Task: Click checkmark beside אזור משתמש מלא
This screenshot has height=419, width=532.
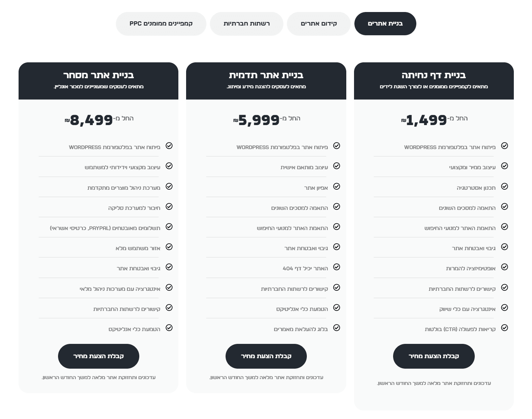Action: (169, 247)
